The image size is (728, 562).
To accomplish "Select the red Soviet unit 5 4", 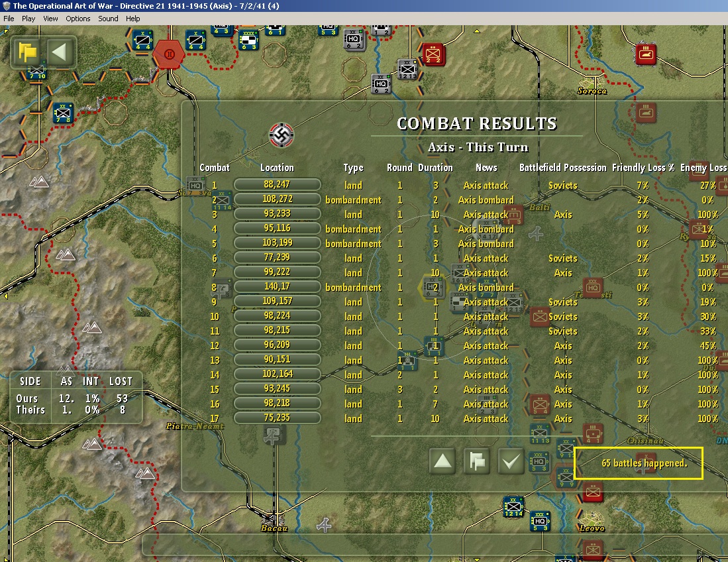I will 540,405.
